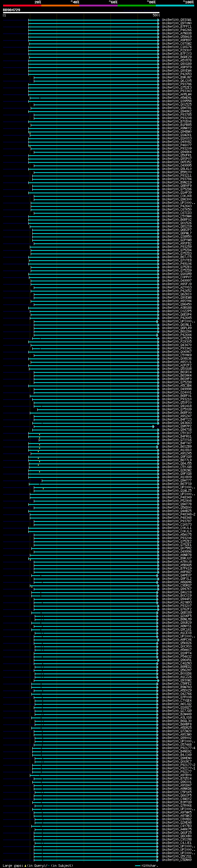Select hit label UniRef100_P48348-2
The width and height of the screenshot is (197, 868).
tap(179, 514)
